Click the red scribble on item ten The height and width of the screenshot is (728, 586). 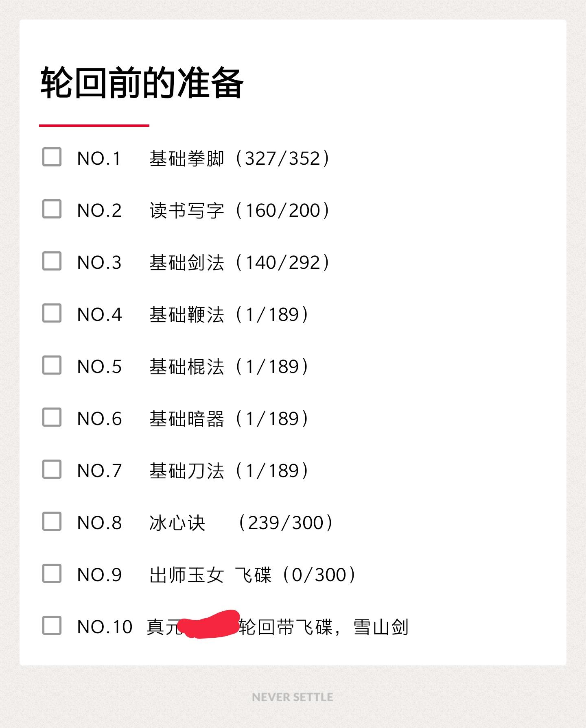(x=209, y=624)
